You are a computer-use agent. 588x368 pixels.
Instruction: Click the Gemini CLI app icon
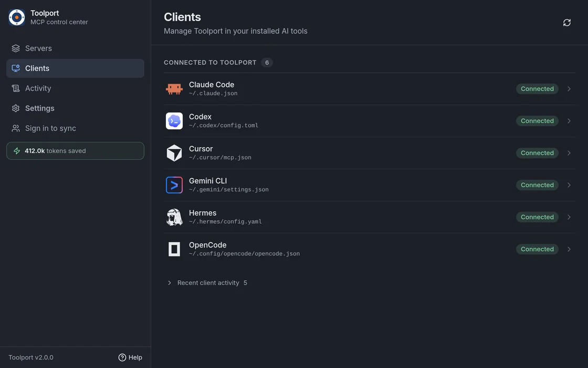(174, 185)
